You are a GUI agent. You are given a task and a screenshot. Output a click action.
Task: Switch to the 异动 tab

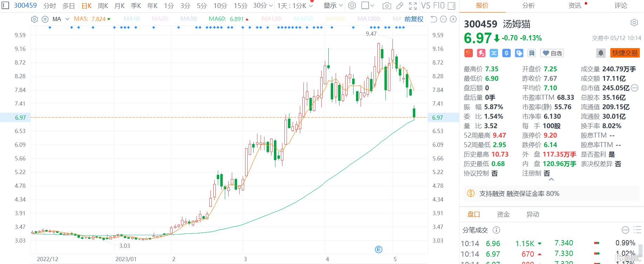pos(533,214)
